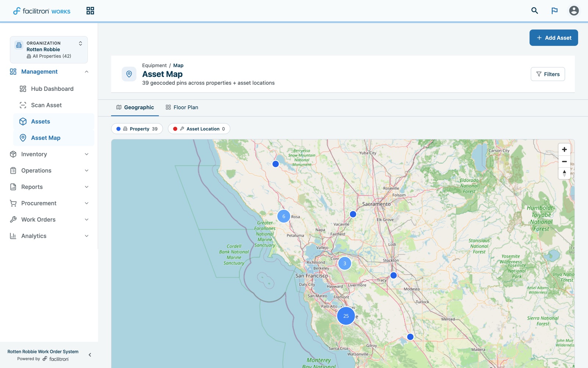Collapse the Management section

[49, 72]
